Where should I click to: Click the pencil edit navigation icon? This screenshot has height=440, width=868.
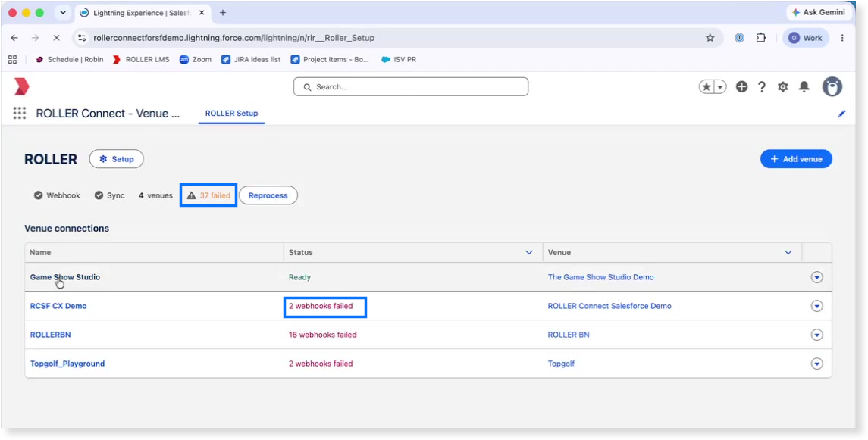(841, 114)
